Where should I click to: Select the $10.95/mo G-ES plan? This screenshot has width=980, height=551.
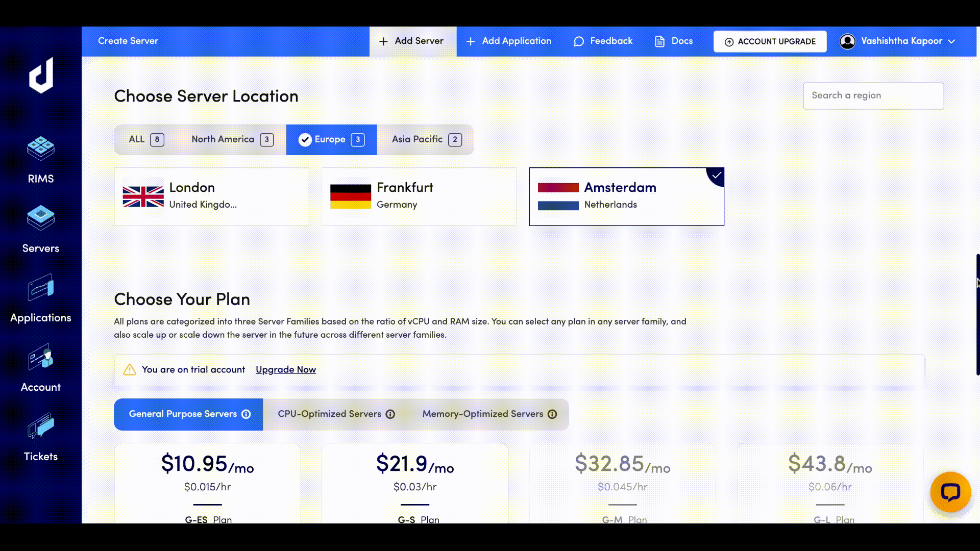pos(207,483)
